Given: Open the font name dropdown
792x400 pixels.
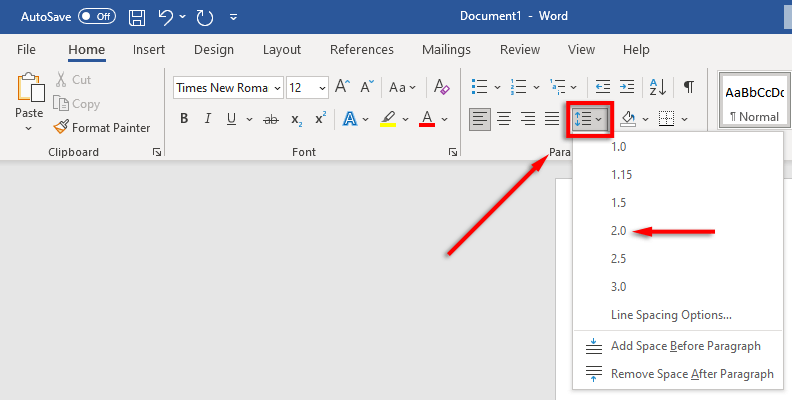Looking at the screenshot, I should click(276, 88).
